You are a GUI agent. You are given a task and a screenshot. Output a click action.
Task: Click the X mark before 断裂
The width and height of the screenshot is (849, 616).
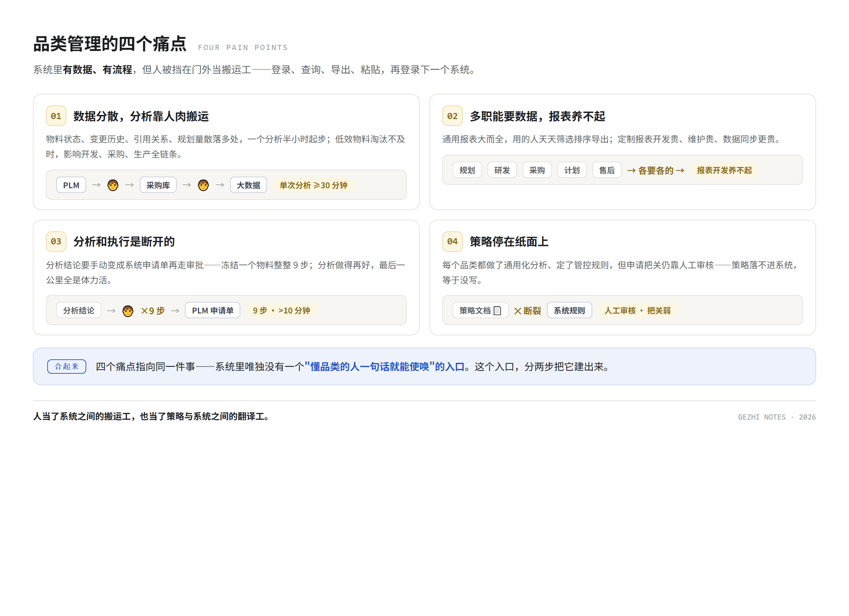(x=518, y=311)
